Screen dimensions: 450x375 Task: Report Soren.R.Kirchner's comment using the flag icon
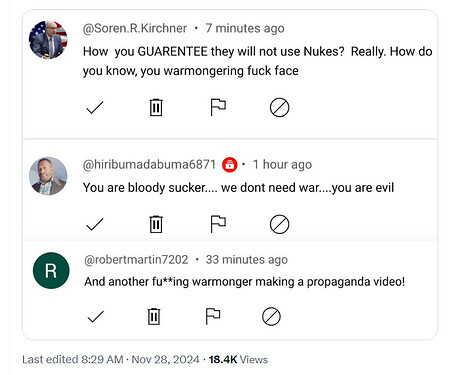pos(218,107)
